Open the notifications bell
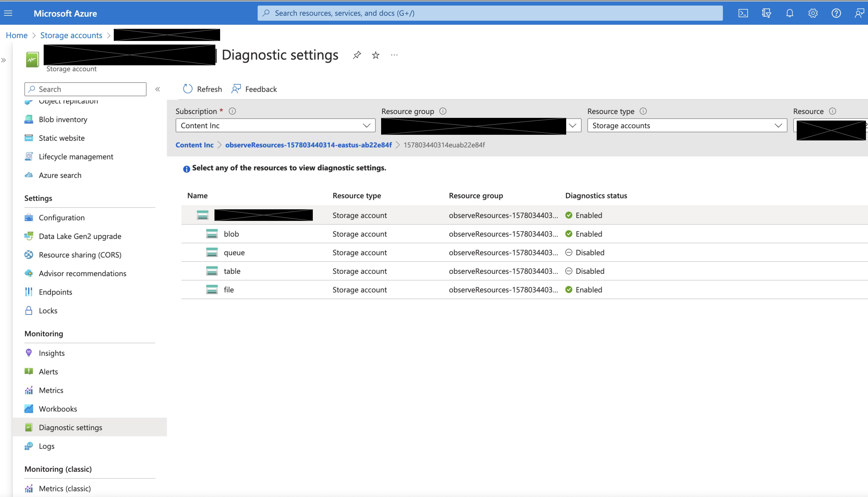The width and height of the screenshot is (868, 497). 790,13
